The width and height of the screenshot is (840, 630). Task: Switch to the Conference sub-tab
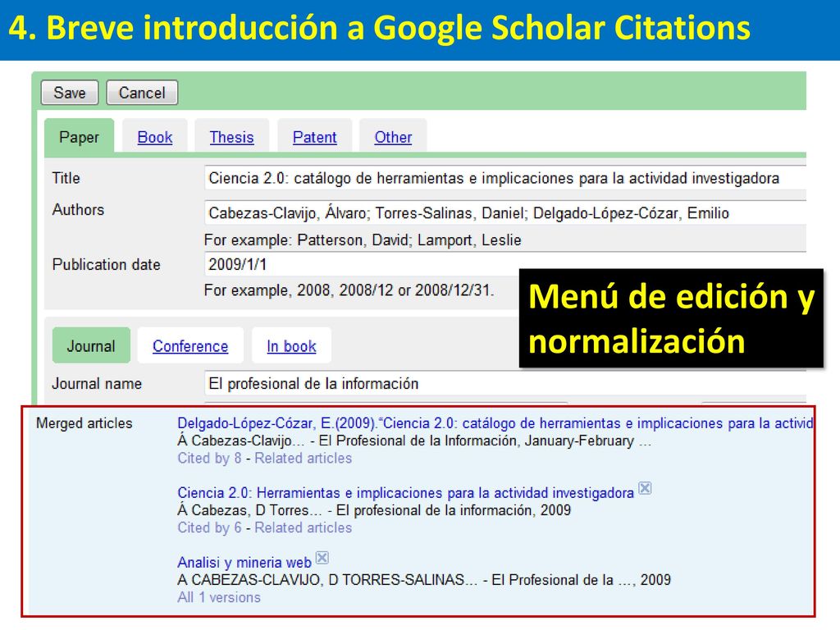(190, 345)
